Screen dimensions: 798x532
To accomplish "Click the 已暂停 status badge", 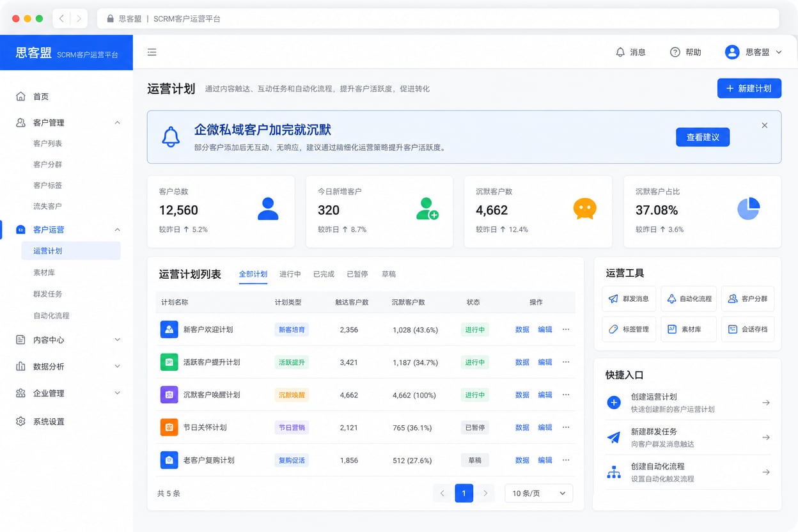I will [475, 427].
